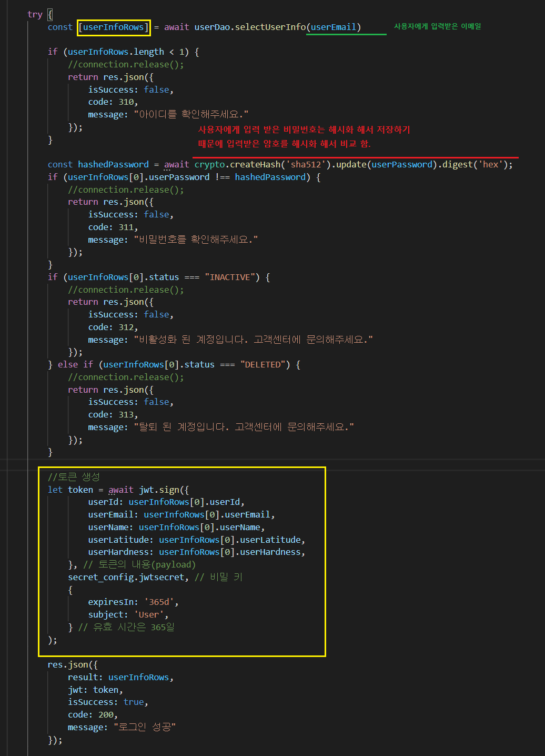The image size is (545, 756).
Task: Click the message string '비밀번호를 확인해주세요.'
Action: click(x=196, y=240)
